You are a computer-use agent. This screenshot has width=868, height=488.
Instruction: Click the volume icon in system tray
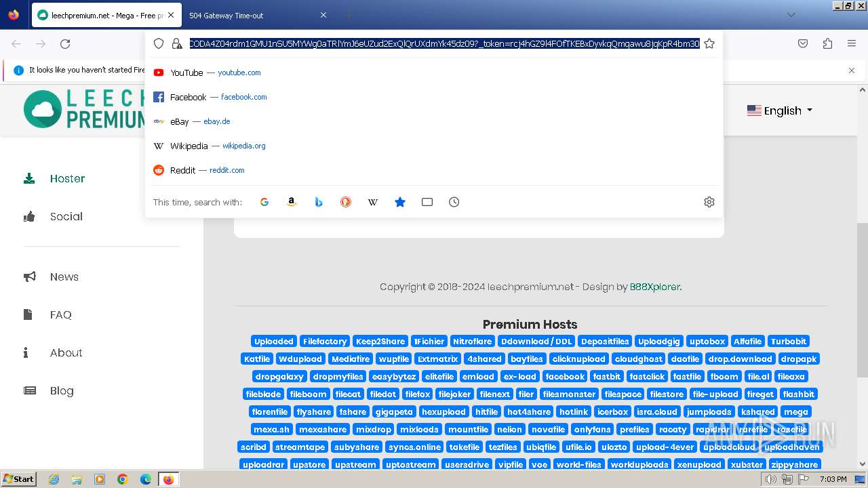[770, 479]
